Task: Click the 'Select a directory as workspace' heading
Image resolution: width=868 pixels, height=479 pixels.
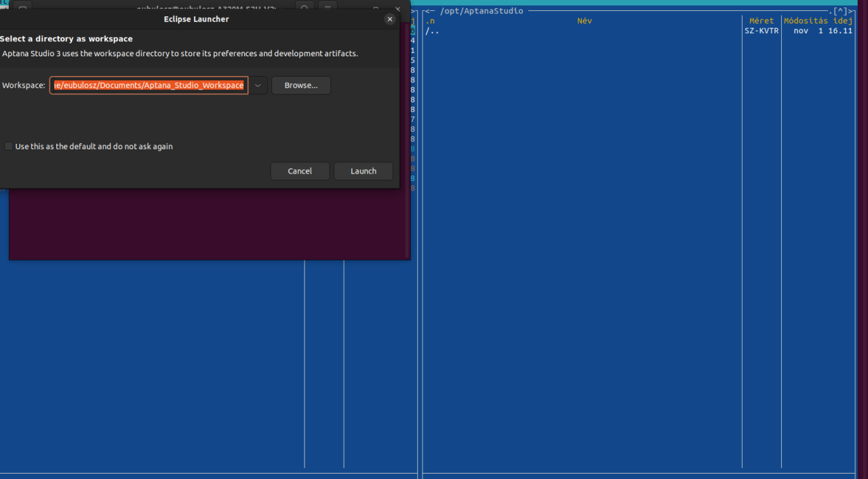Action: coord(66,39)
